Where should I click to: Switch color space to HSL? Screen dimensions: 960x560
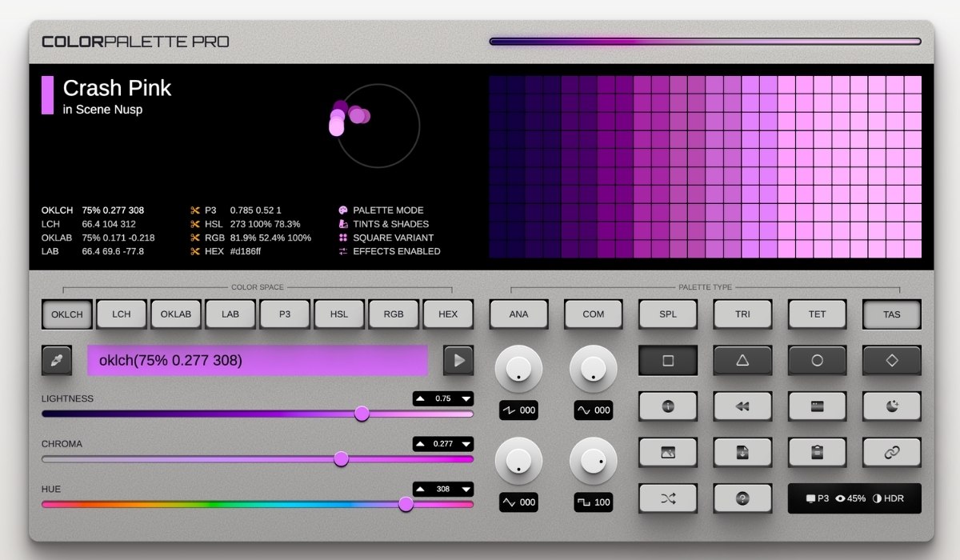point(339,314)
